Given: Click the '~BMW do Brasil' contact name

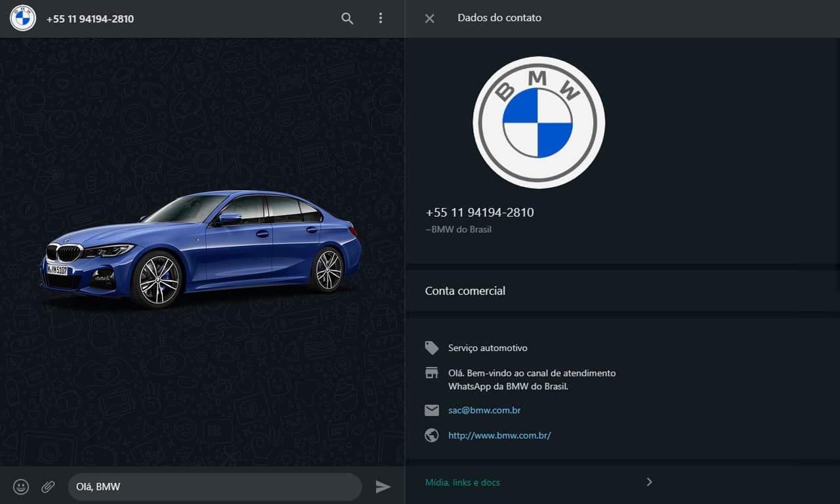Looking at the screenshot, I should pyautogui.click(x=458, y=230).
